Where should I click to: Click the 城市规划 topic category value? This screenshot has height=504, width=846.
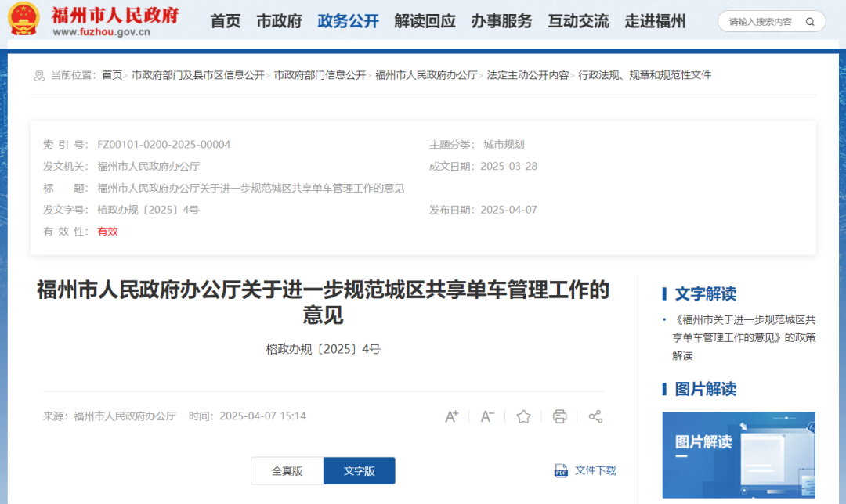tap(504, 145)
